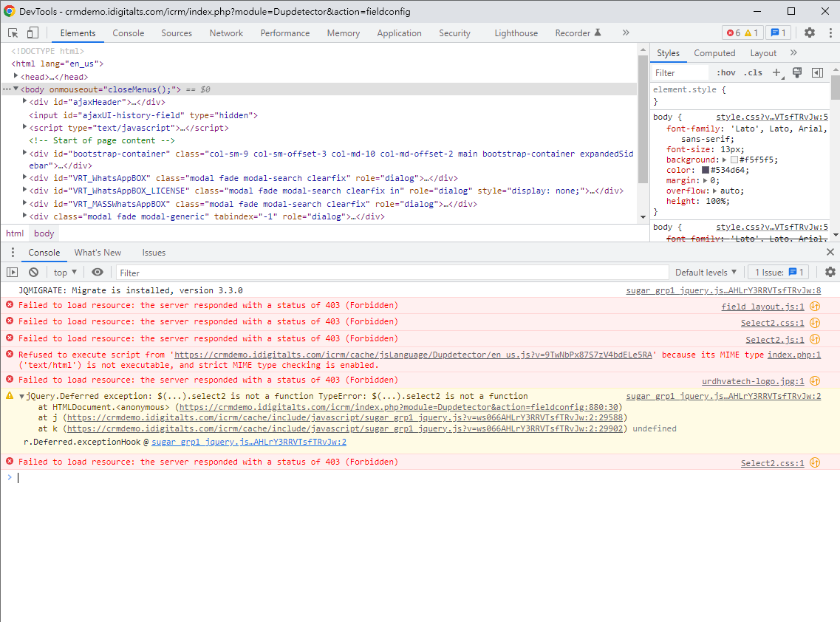Toggle the device toolbar icon
Viewport: 840px width, 622px height.
(x=33, y=33)
